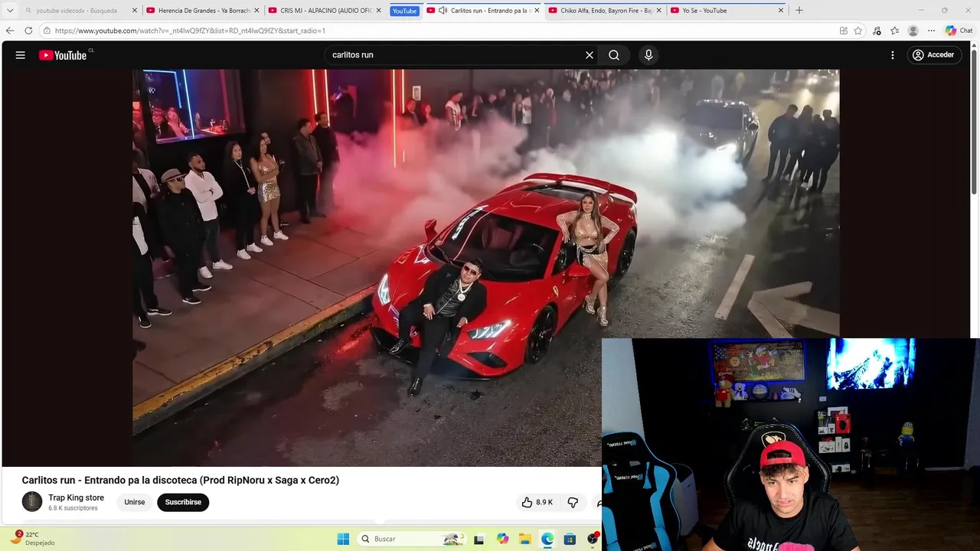980x551 pixels.
Task: Open a new browser tab with plus
Action: click(799, 11)
